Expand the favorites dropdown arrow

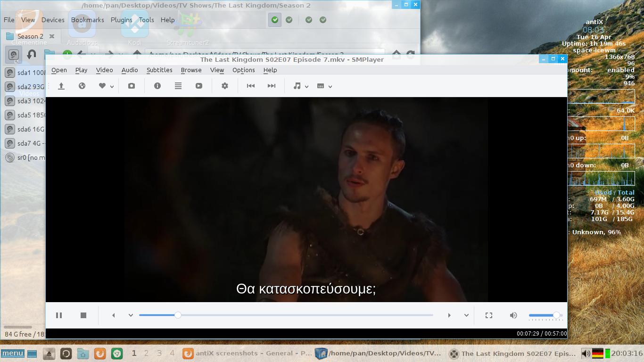[x=112, y=86]
